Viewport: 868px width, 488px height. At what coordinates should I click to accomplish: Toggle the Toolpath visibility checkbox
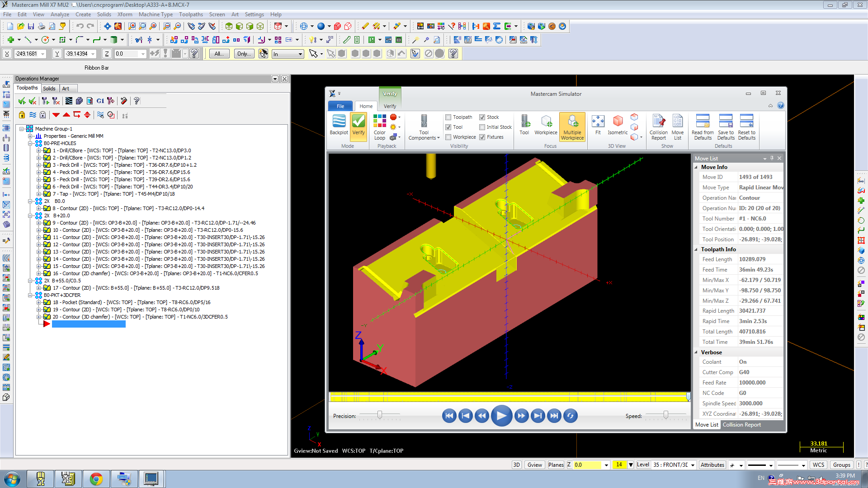click(x=448, y=117)
